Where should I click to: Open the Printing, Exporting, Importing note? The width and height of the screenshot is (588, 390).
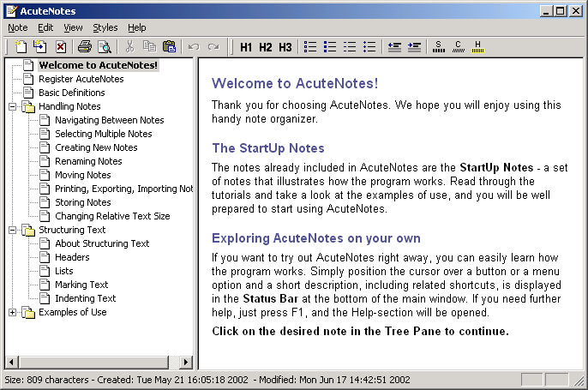coord(123,189)
